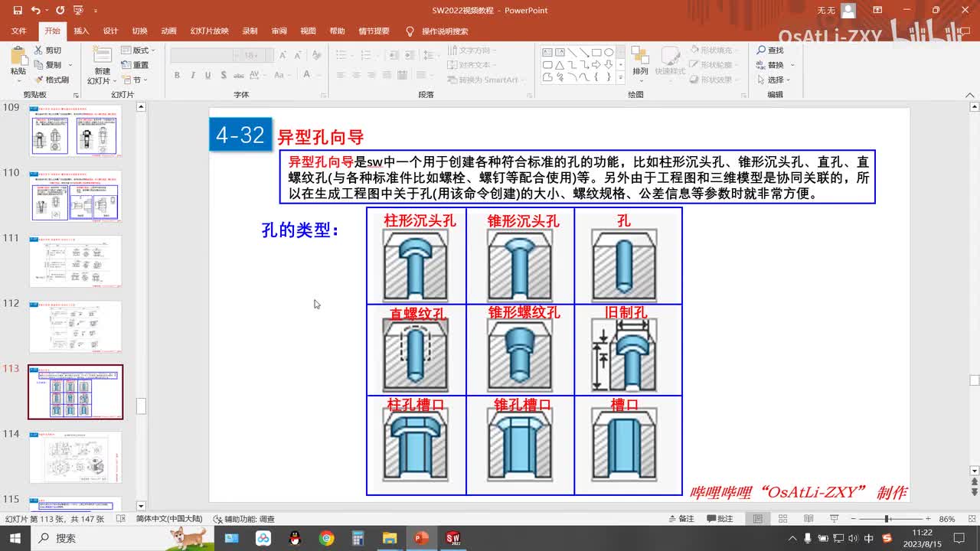Toggle the 备注 notes pane
980x551 pixels.
(x=681, y=519)
